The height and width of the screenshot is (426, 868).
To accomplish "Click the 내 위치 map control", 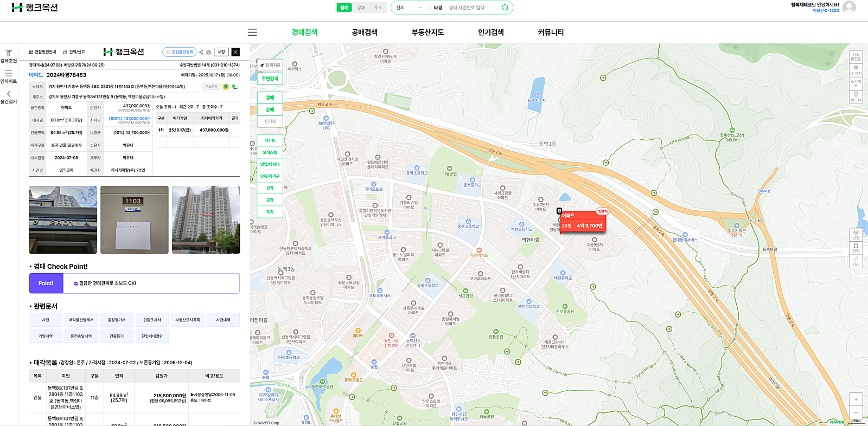I will [x=856, y=70].
